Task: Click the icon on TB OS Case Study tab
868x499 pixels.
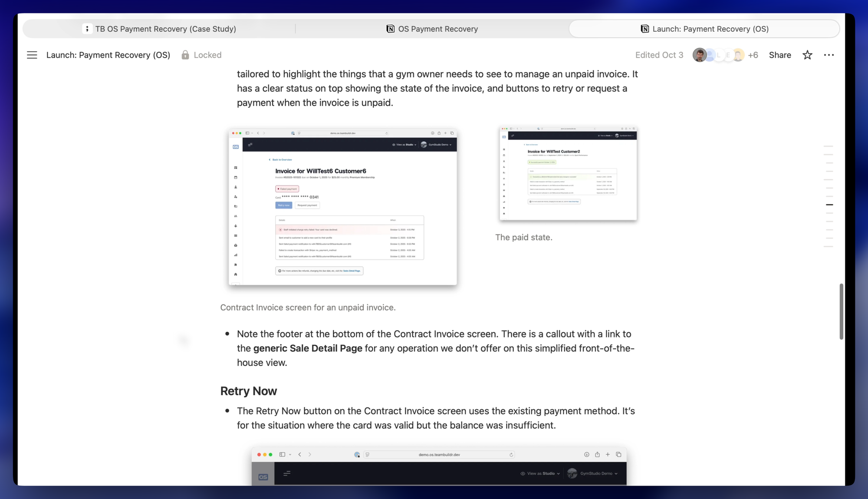Action: click(87, 29)
